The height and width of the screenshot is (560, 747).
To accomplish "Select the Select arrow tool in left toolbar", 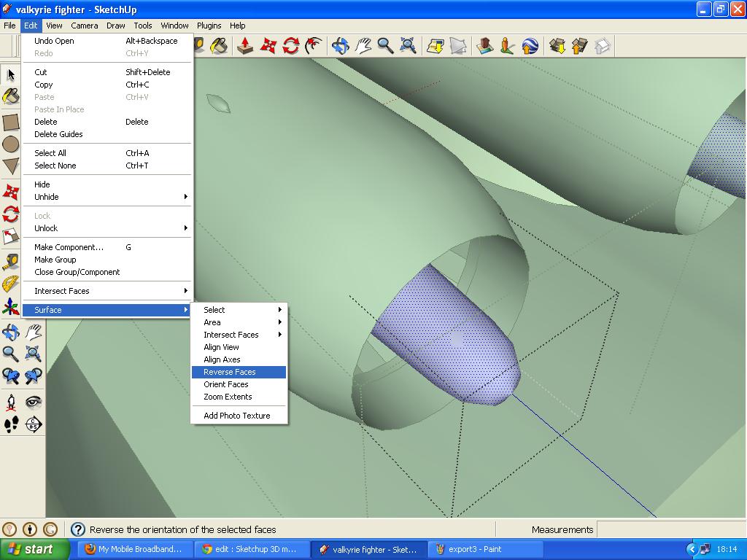I will click(x=10, y=75).
